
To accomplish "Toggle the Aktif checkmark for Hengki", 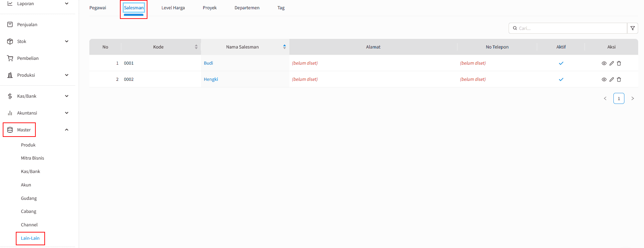I will (561, 79).
